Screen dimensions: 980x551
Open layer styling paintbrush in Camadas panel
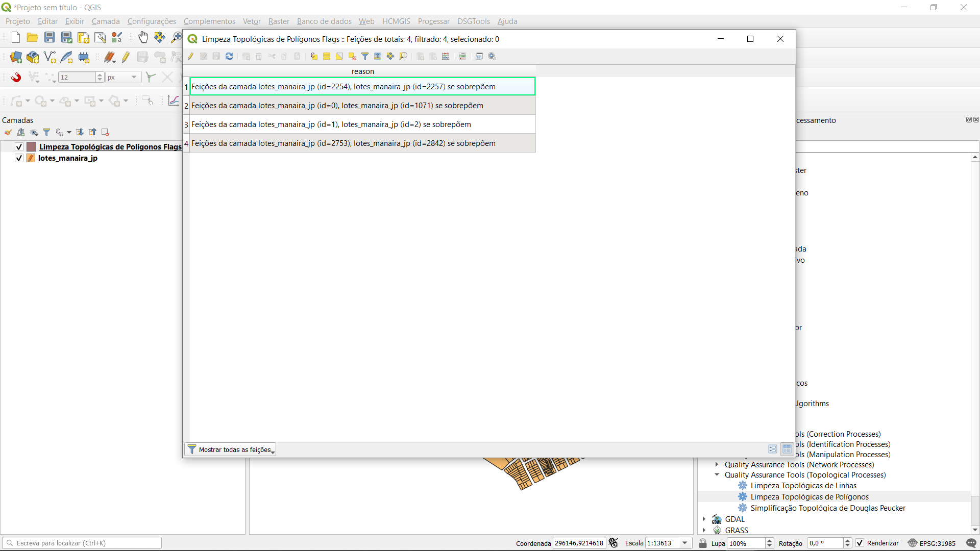click(x=8, y=132)
